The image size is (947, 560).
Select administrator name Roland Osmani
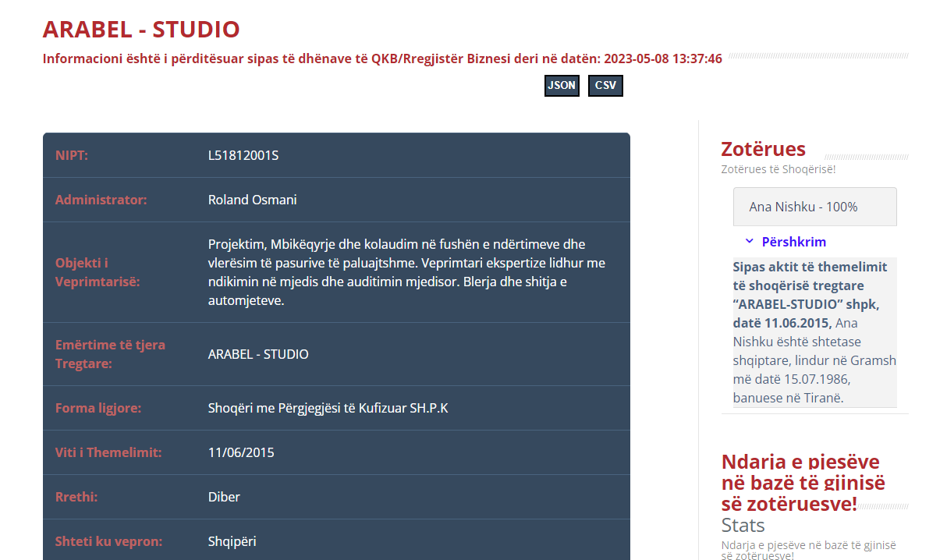tap(252, 200)
